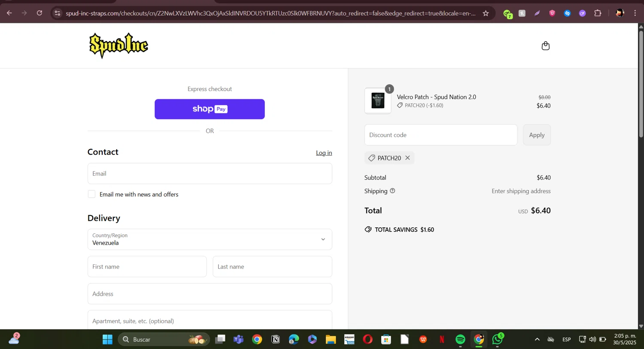Click the Apartment, suite field
Screen dimensions: 644x349
click(210, 321)
